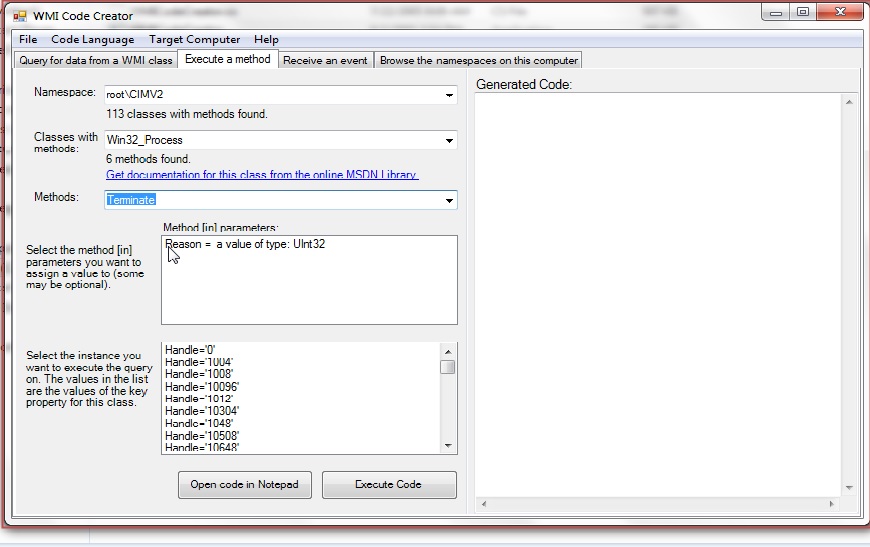The image size is (870, 547).
Task: Open the File menu
Action: click(28, 39)
